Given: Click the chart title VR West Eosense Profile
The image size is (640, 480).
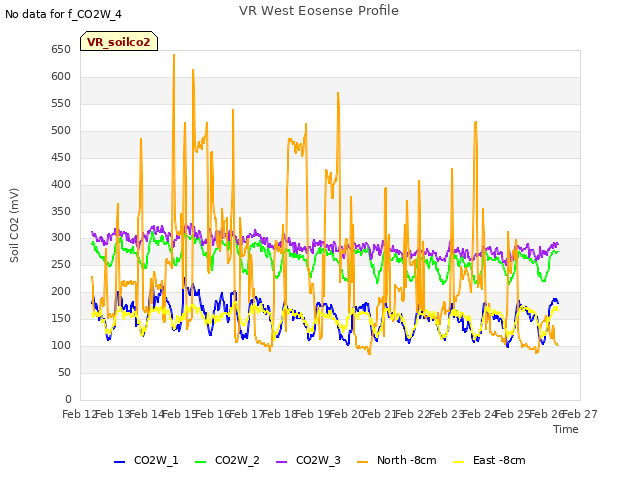Looking at the screenshot, I should [319, 11].
